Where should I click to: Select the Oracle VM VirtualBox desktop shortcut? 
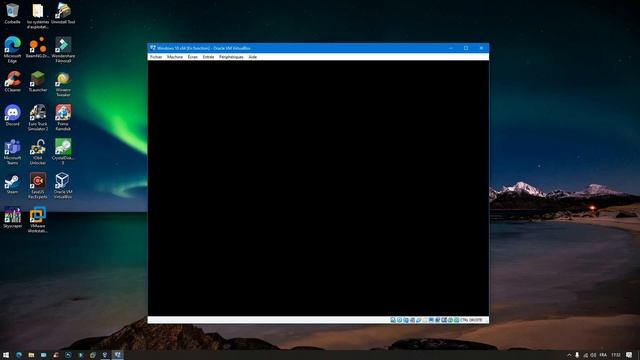pos(63,186)
